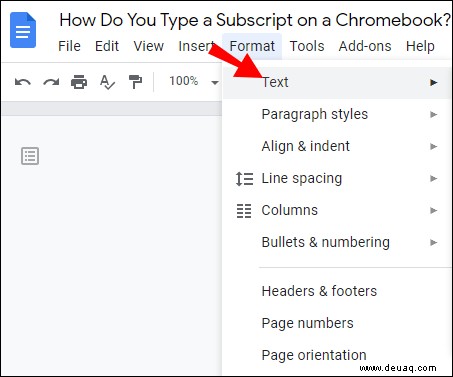Show the document outline icon
Image resolution: width=453 pixels, height=377 pixels.
click(30, 156)
